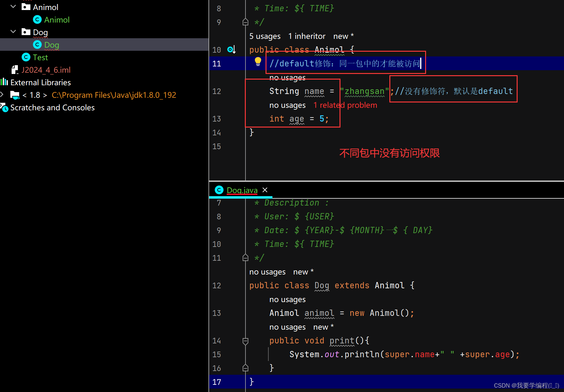Image resolution: width=564 pixels, height=392 pixels.
Task: Click the animol field in Dog class
Action: point(319,313)
